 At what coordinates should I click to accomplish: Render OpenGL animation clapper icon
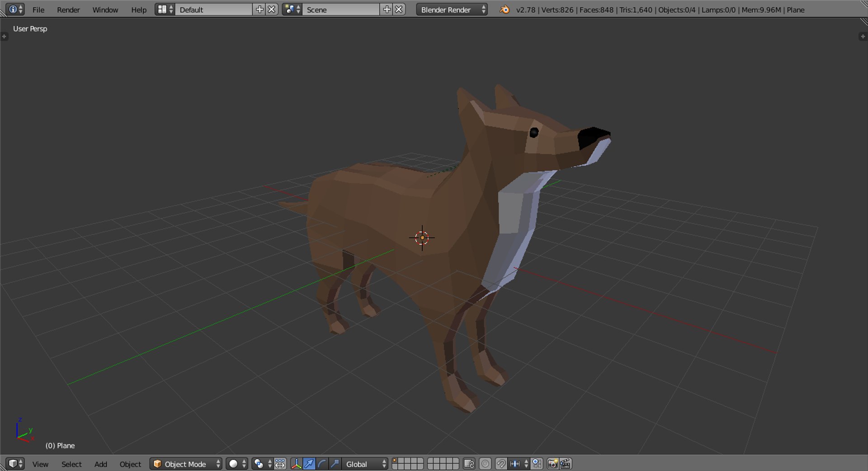[x=566, y=464]
